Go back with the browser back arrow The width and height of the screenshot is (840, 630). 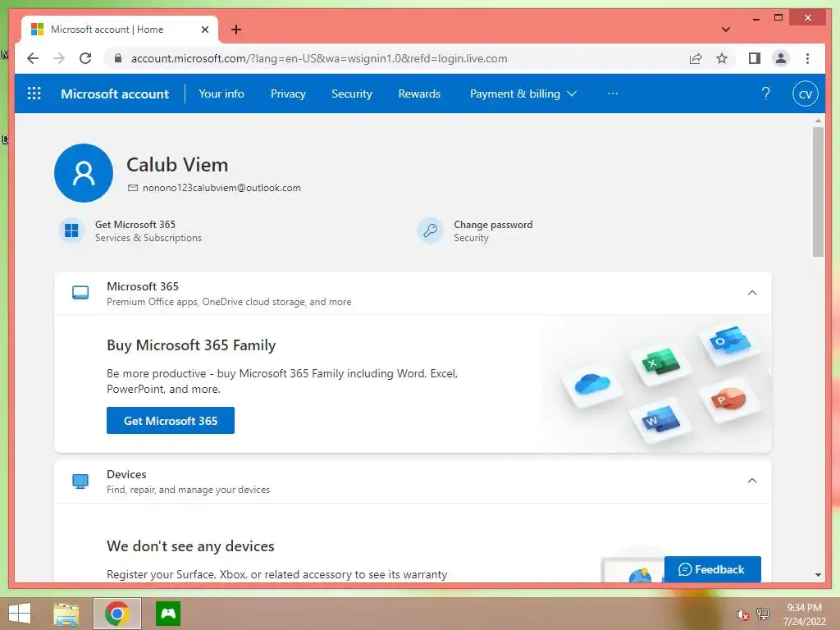pyautogui.click(x=33, y=58)
